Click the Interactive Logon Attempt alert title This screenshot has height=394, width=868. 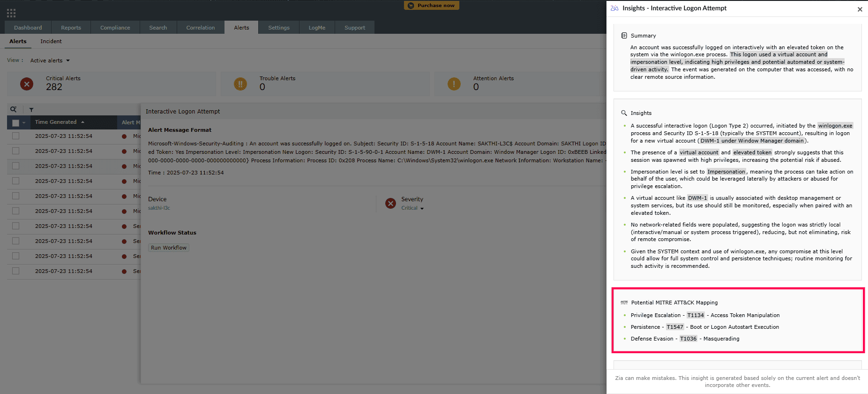tap(183, 112)
